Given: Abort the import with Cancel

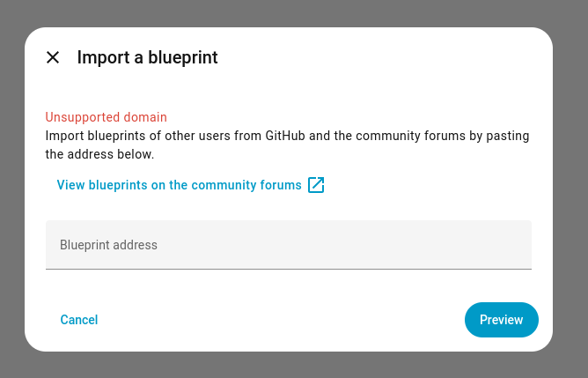Looking at the screenshot, I should pyautogui.click(x=79, y=320).
